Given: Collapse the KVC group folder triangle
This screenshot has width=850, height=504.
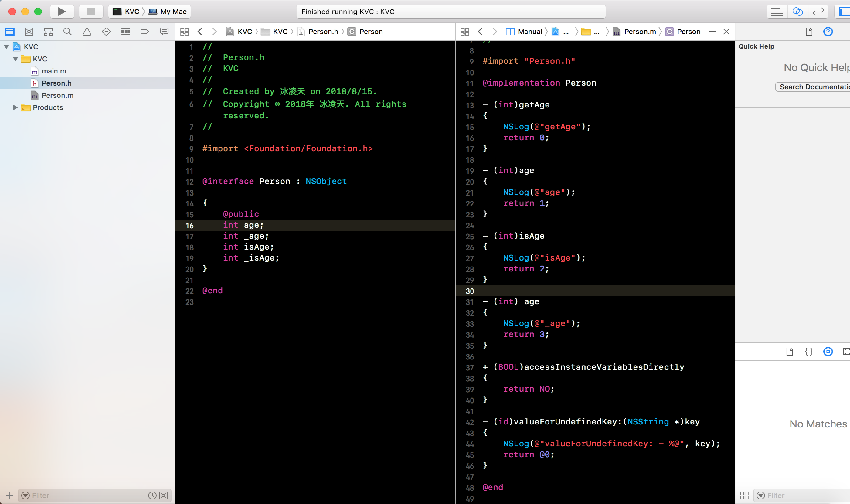Looking at the screenshot, I should pyautogui.click(x=15, y=59).
